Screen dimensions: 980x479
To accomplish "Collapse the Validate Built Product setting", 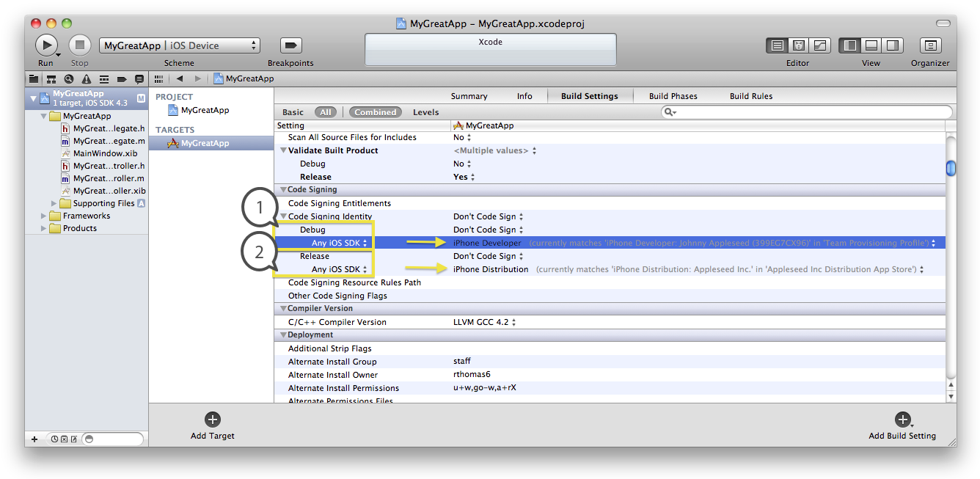I will click(x=283, y=150).
